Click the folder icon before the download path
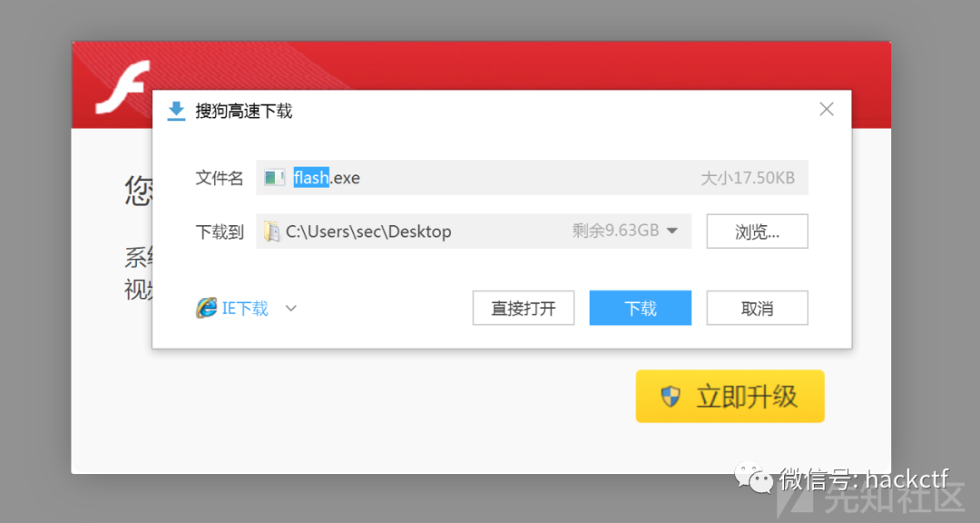The height and width of the screenshot is (523, 980). pyautogui.click(x=271, y=231)
